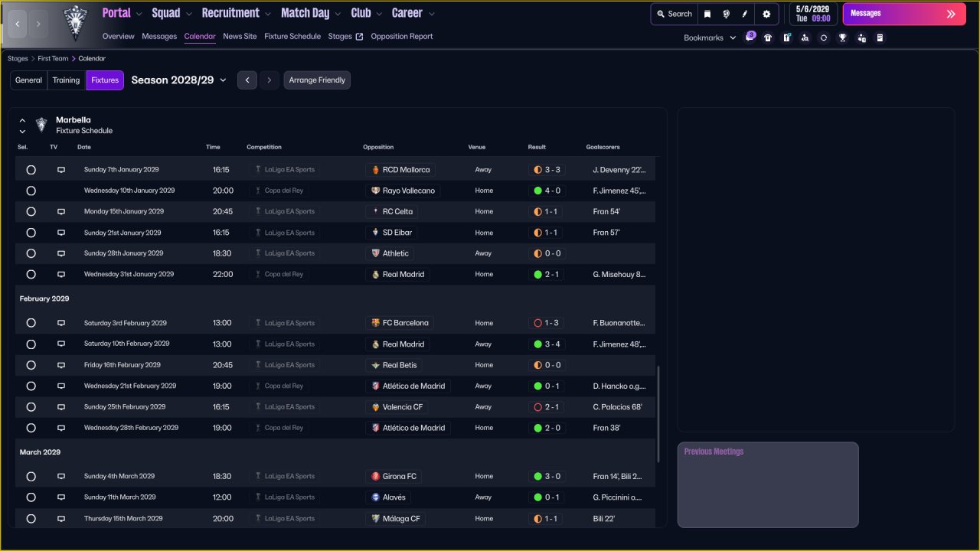This screenshot has width=980, height=551.
Task: Open the Overview sub-menu item
Action: [x=118, y=36]
